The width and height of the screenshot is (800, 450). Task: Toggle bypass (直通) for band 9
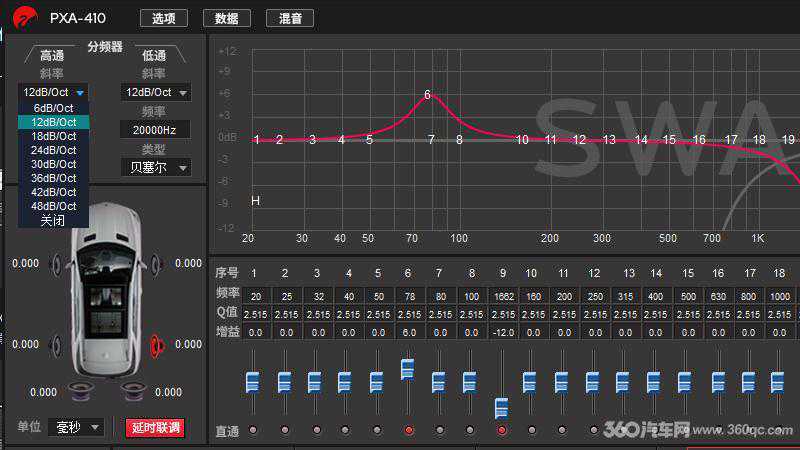(x=501, y=431)
